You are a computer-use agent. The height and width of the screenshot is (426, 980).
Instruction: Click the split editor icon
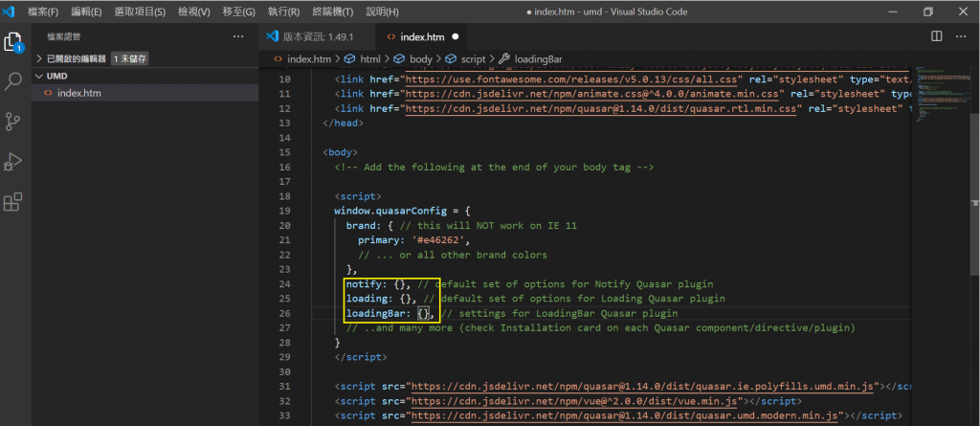tap(936, 36)
